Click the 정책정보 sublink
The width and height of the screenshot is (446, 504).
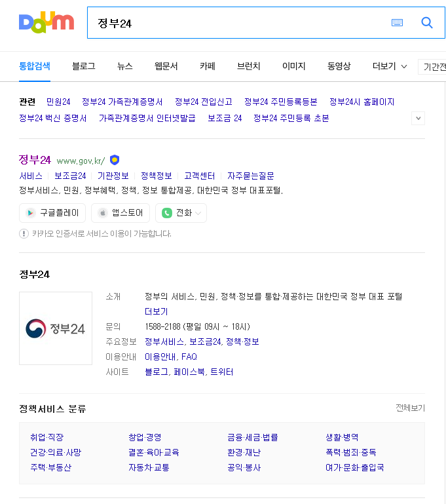(x=157, y=176)
